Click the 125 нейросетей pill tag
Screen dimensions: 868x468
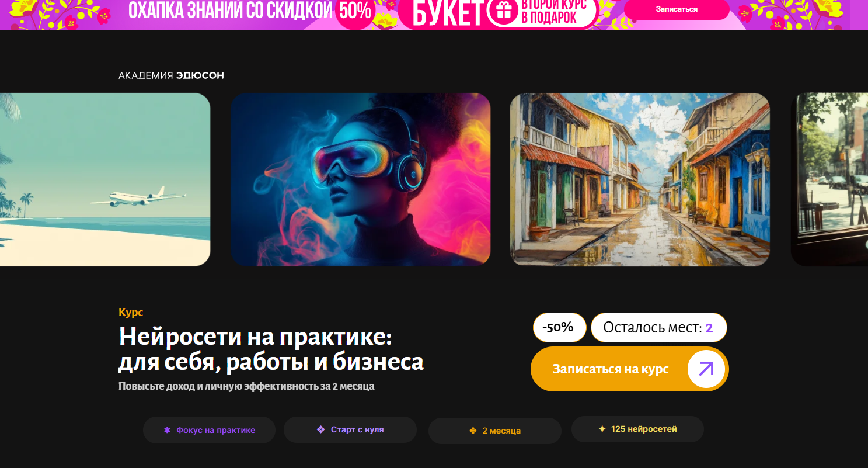[637, 429]
